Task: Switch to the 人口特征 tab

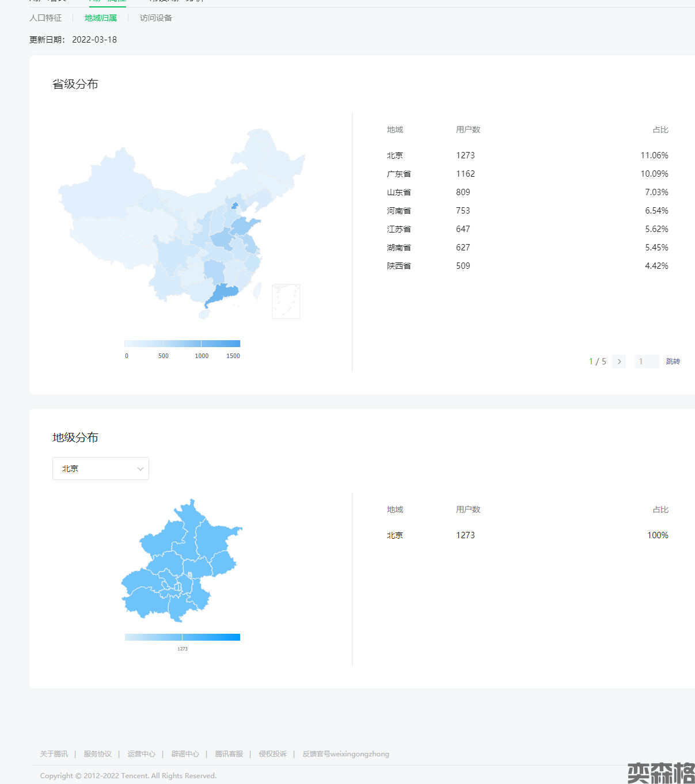Action: pos(45,18)
